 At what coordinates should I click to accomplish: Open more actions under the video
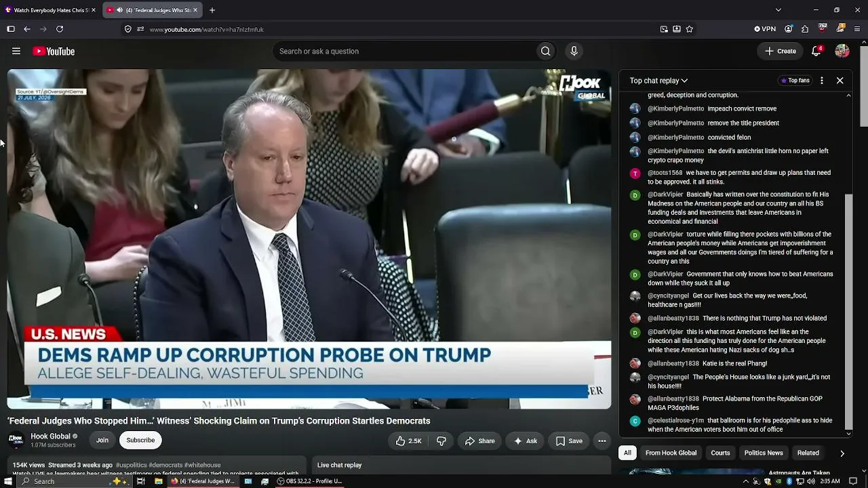(601, 441)
